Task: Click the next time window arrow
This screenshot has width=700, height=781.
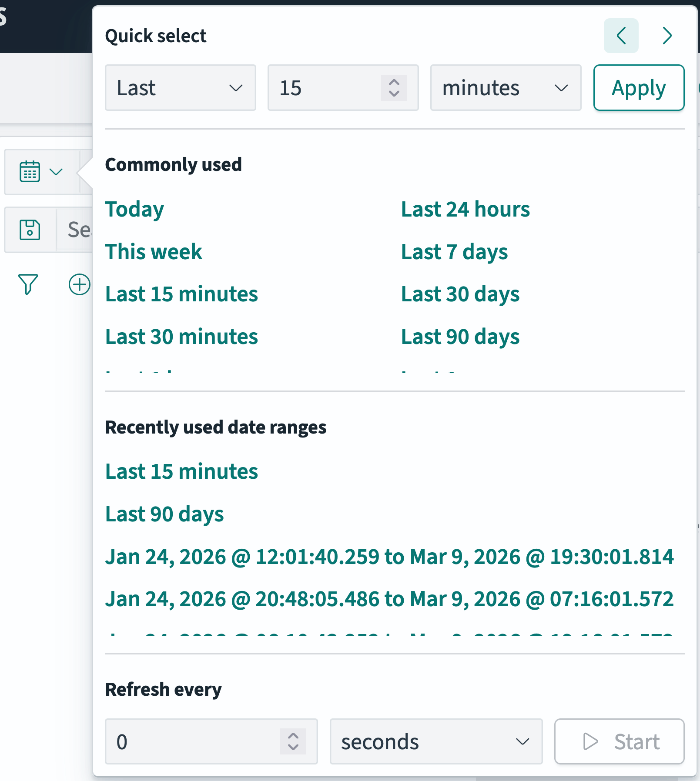Action: click(x=667, y=36)
